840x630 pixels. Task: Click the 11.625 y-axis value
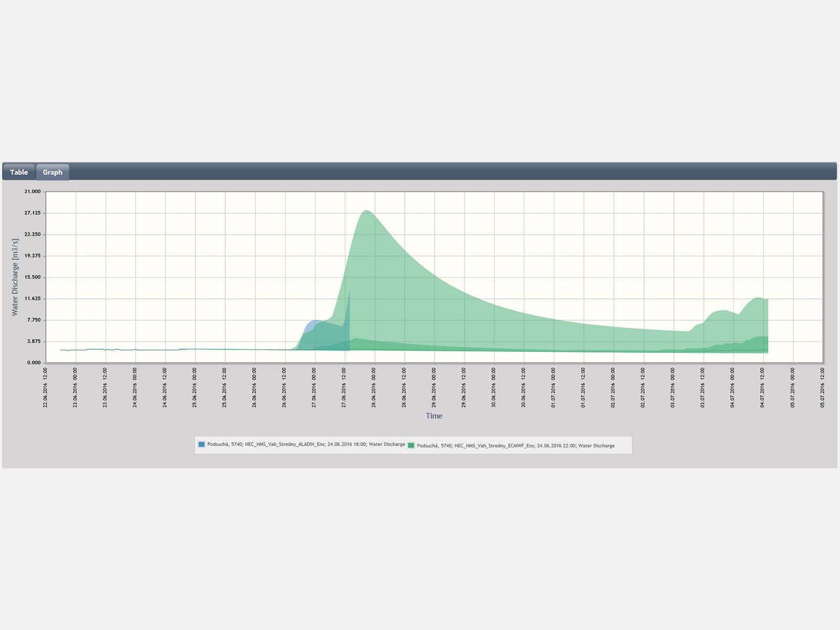pyautogui.click(x=32, y=299)
